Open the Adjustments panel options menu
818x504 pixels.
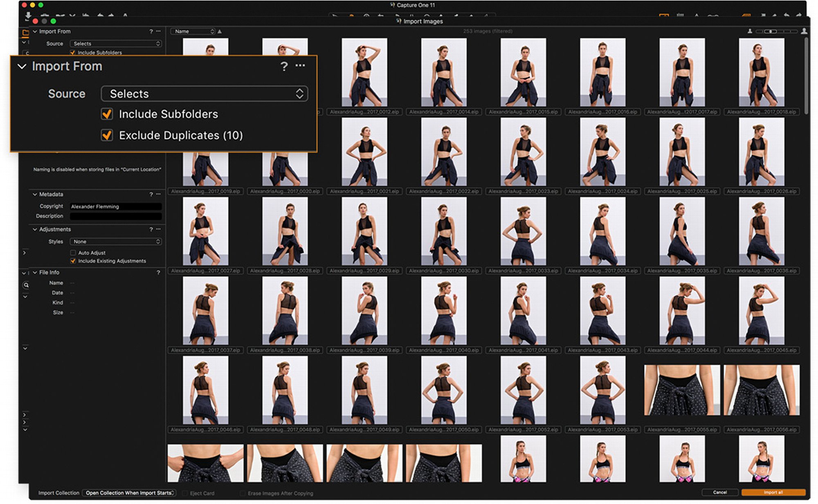158,230
